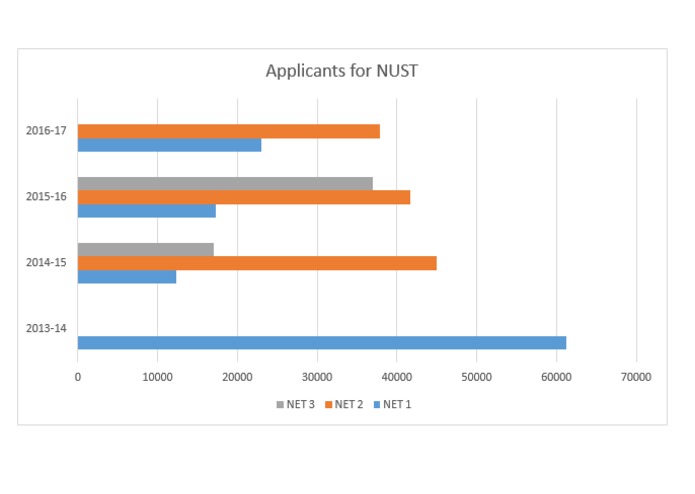
Task: Click the gray NET 3 legend swatch
Action: tap(280, 405)
